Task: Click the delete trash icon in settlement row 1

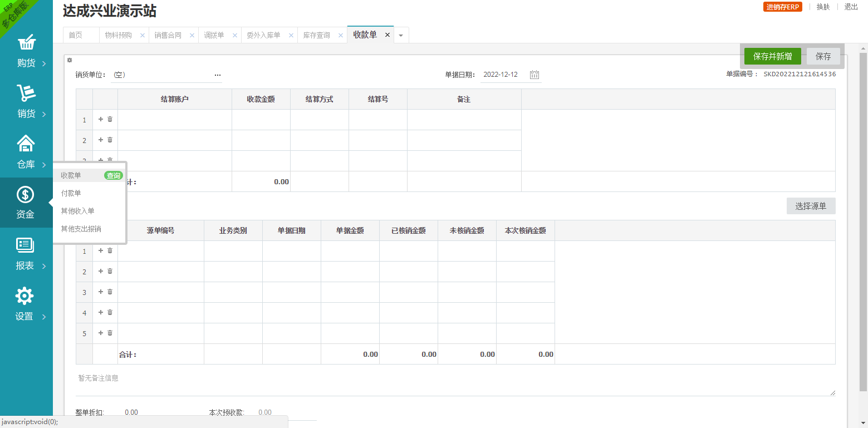Action: pos(110,119)
